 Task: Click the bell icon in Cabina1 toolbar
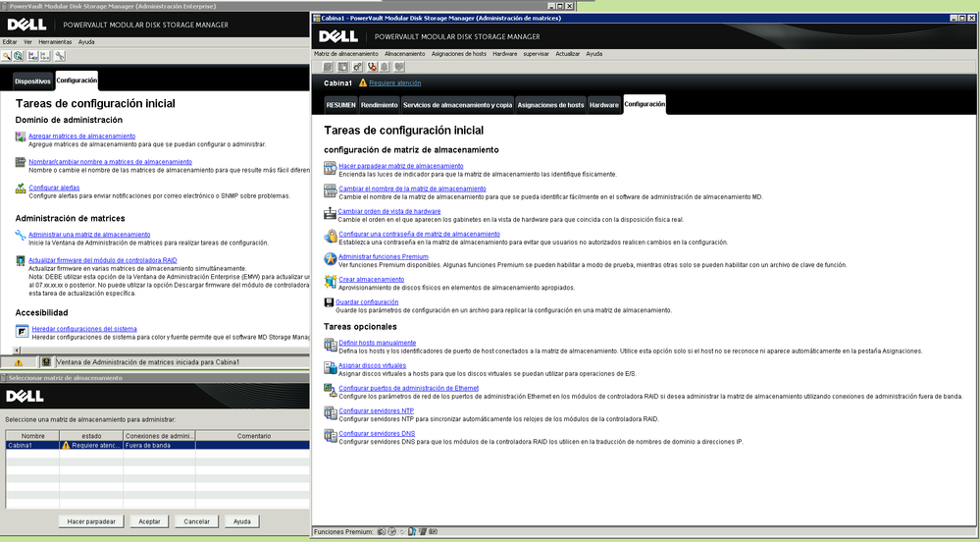pyautogui.click(x=385, y=67)
